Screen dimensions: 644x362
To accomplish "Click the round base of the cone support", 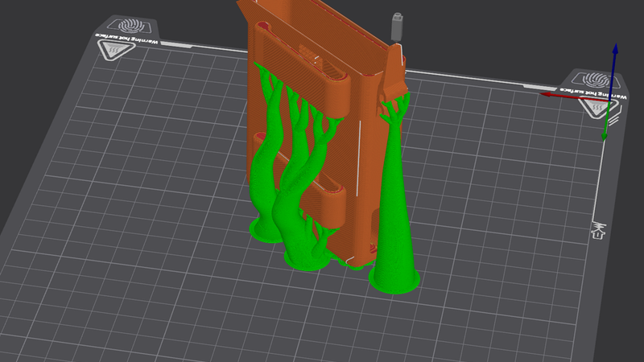I will (394, 280).
